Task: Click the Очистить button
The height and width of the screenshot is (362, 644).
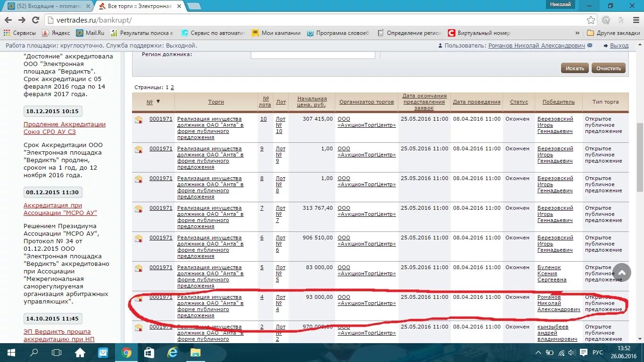Action: [x=609, y=68]
